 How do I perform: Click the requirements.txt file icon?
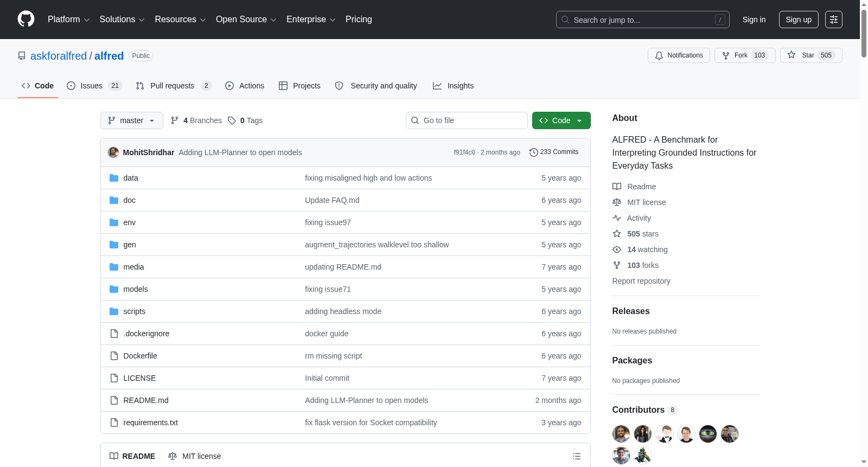[114, 423]
